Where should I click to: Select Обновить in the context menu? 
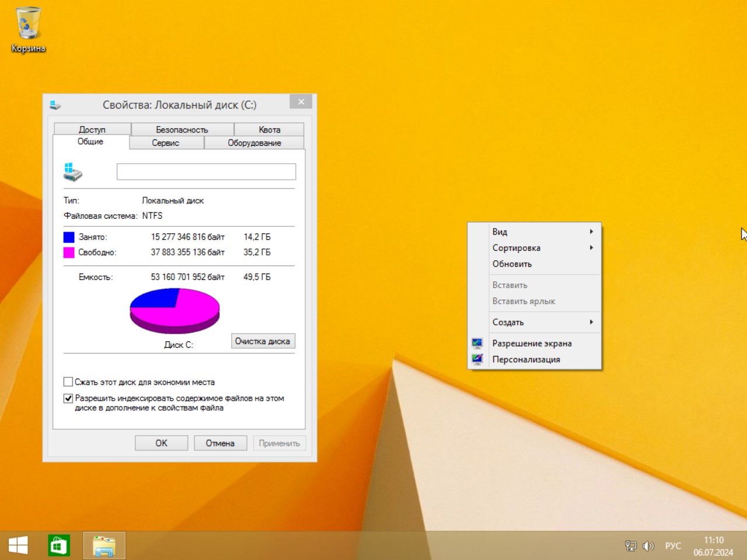(x=512, y=264)
